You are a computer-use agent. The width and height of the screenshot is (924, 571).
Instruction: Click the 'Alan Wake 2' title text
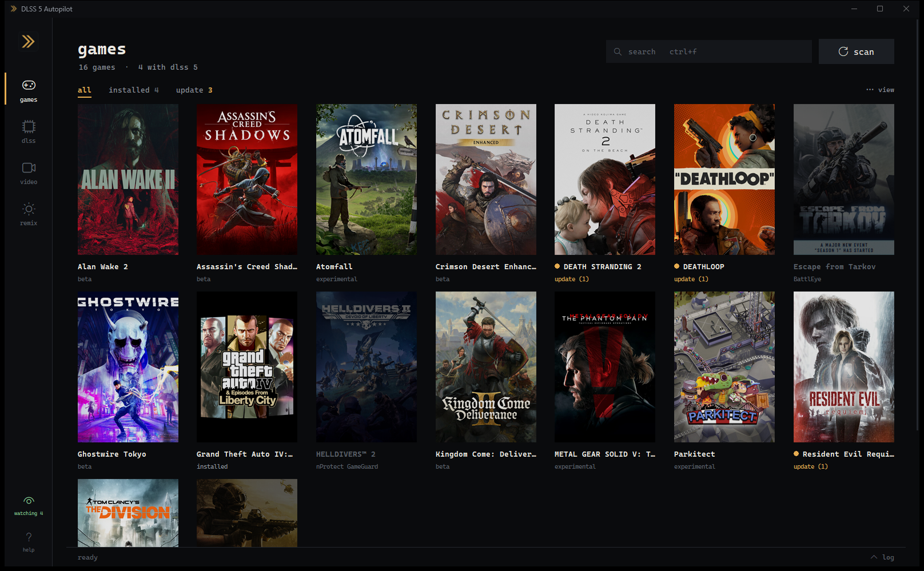click(x=103, y=266)
